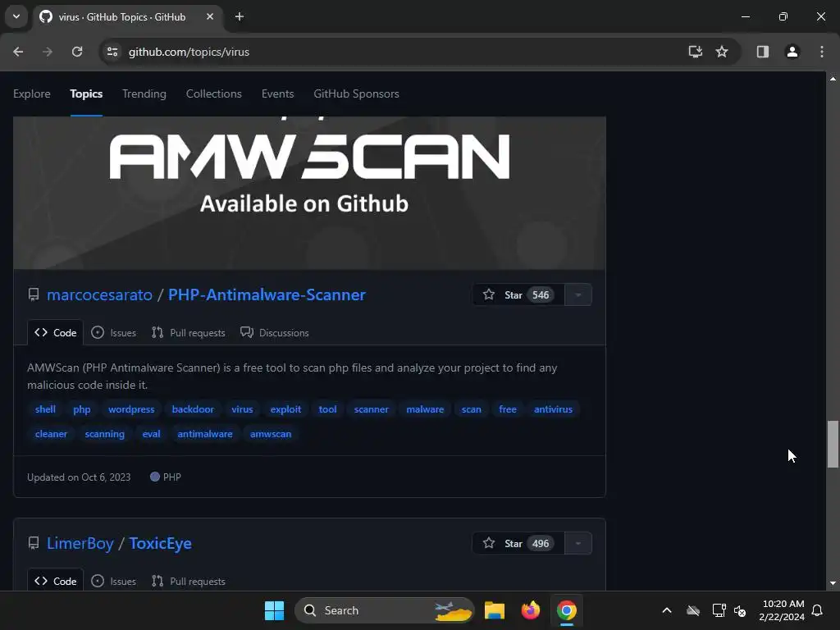Click the taskbar Search box

[x=384, y=610]
